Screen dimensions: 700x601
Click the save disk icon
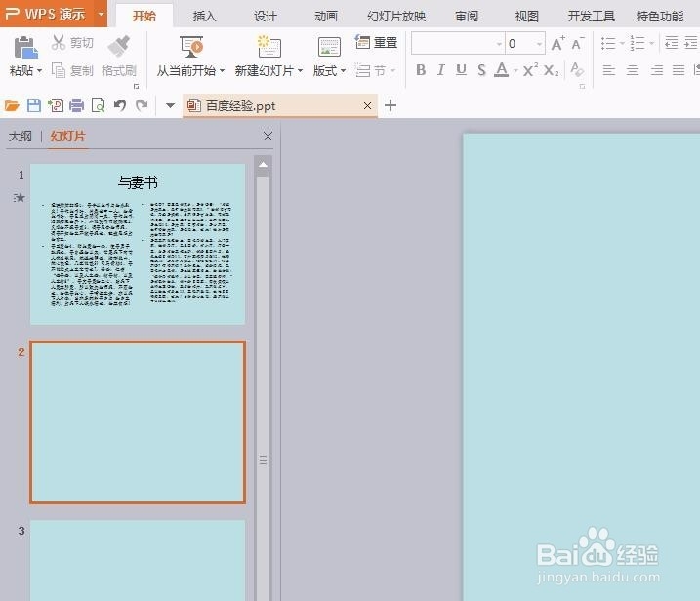34,105
